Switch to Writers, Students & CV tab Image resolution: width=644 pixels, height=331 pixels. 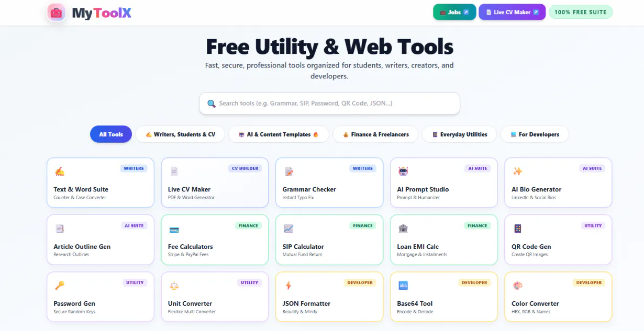pyautogui.click(x=180, y=134)
